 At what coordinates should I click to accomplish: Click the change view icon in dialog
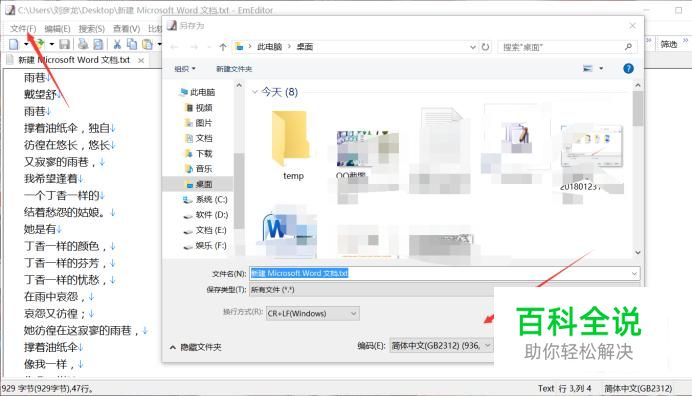point(588,68)
